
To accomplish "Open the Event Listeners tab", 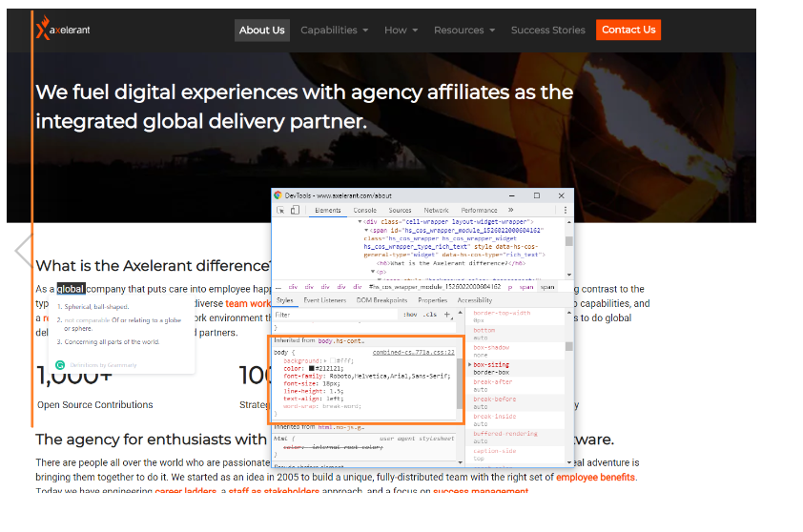I will coord(324,300).
